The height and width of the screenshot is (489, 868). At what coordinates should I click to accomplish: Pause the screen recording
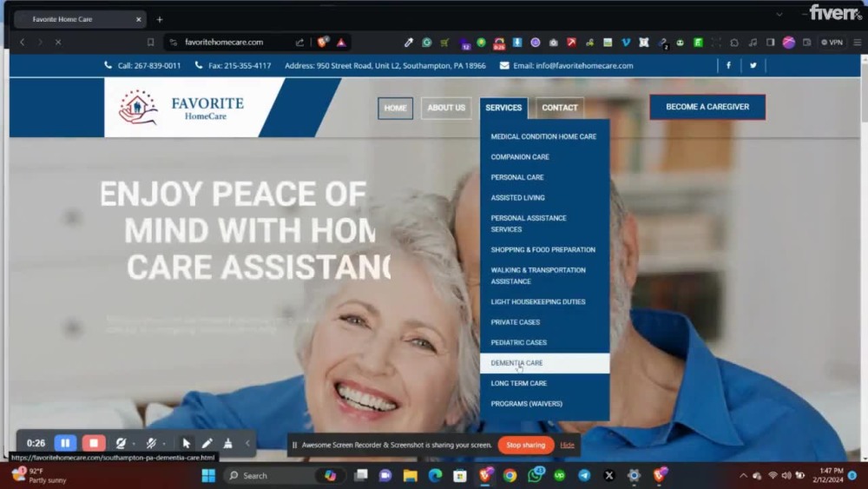[x=65, y=443]
